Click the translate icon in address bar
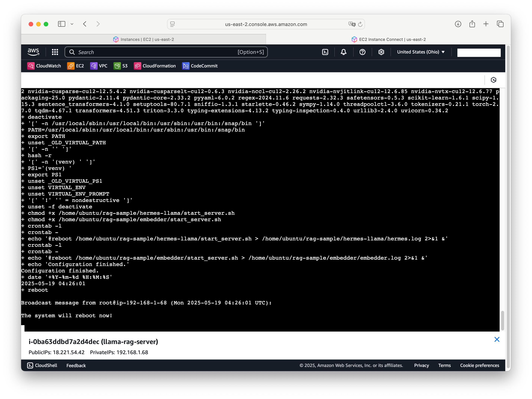Viewport: 532px width, 399px height. [352, 24]
